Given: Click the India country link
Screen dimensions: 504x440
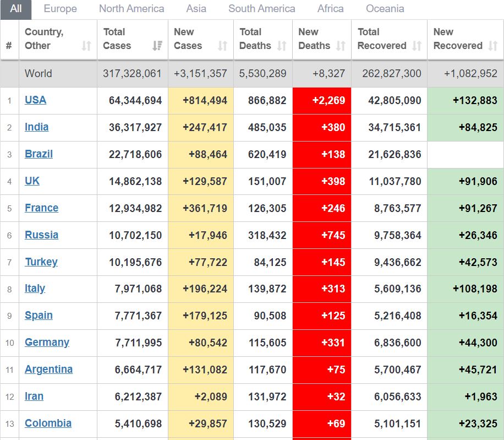Looking at the screenshot, I should coord(36,127).
